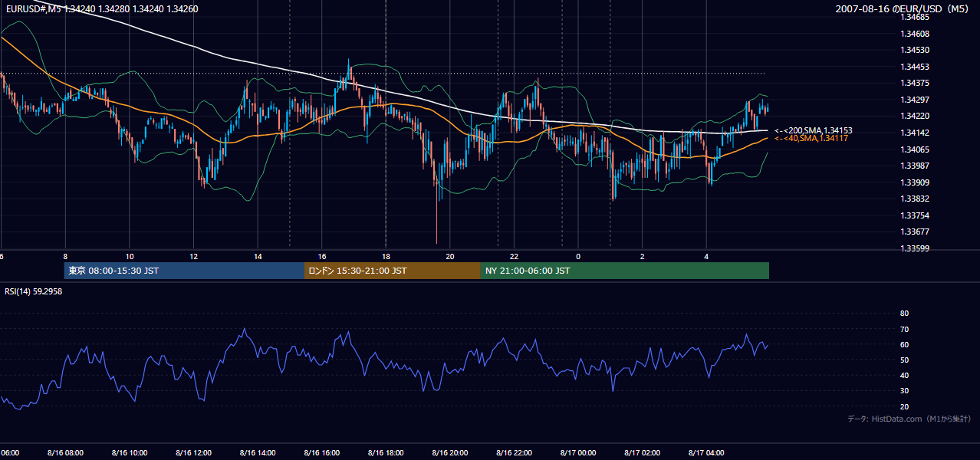The image size is (980, 460).
Task: Click the 8/16 08:00 time label
Action: [x=65, y=453]
